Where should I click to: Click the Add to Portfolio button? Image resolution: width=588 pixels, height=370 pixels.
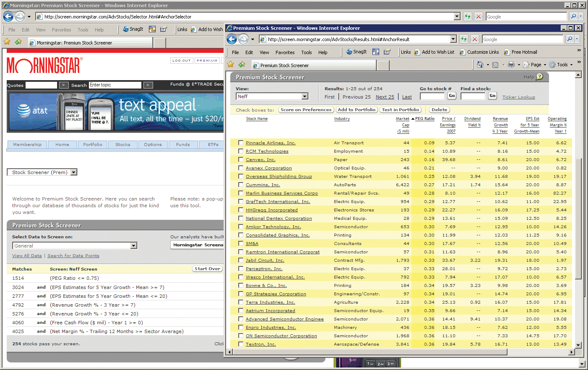point(356,110)
